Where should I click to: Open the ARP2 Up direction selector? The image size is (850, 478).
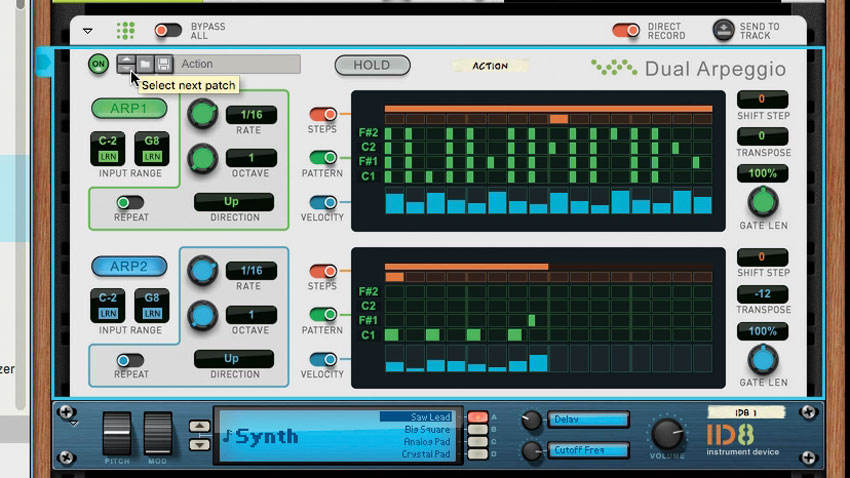click(234, 358)
